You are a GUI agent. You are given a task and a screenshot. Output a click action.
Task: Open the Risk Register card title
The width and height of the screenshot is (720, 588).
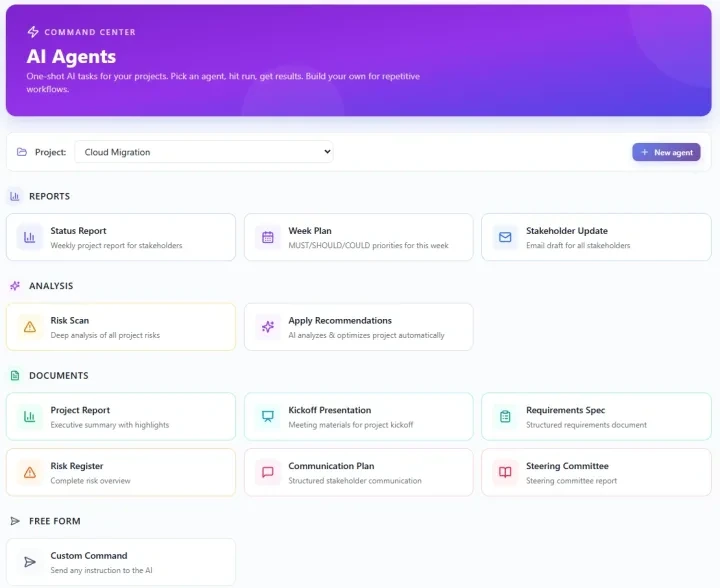coord(77,466)
